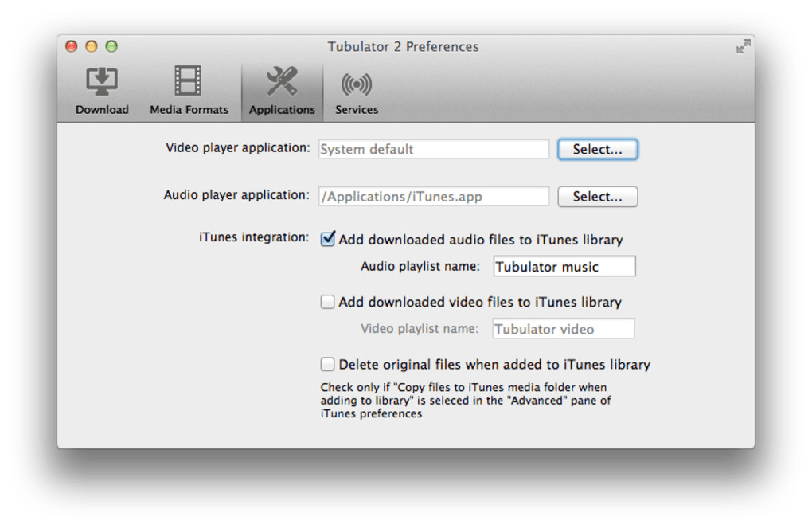This screenshot has height=528, width=812.
Task: Click the Tubulator 2 Preferences title bar
Action: pos(403,47)
